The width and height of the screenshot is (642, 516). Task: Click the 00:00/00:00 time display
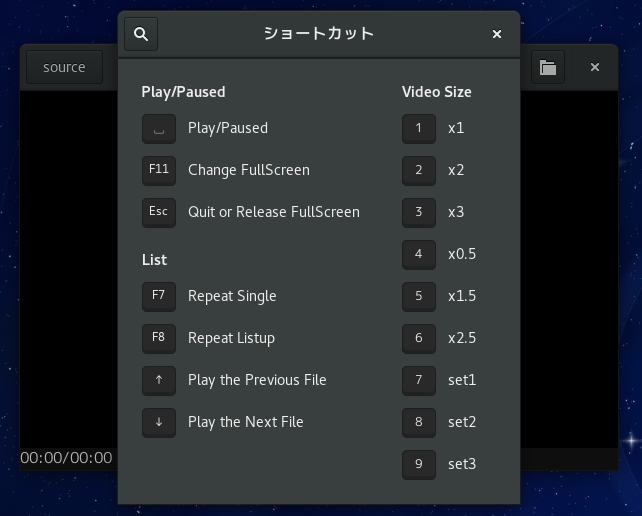pyautogui.click(x=66, y=458)
